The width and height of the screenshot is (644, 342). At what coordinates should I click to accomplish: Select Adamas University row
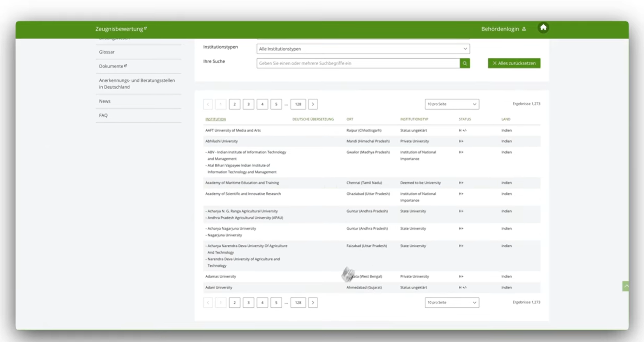click(372, 277)
